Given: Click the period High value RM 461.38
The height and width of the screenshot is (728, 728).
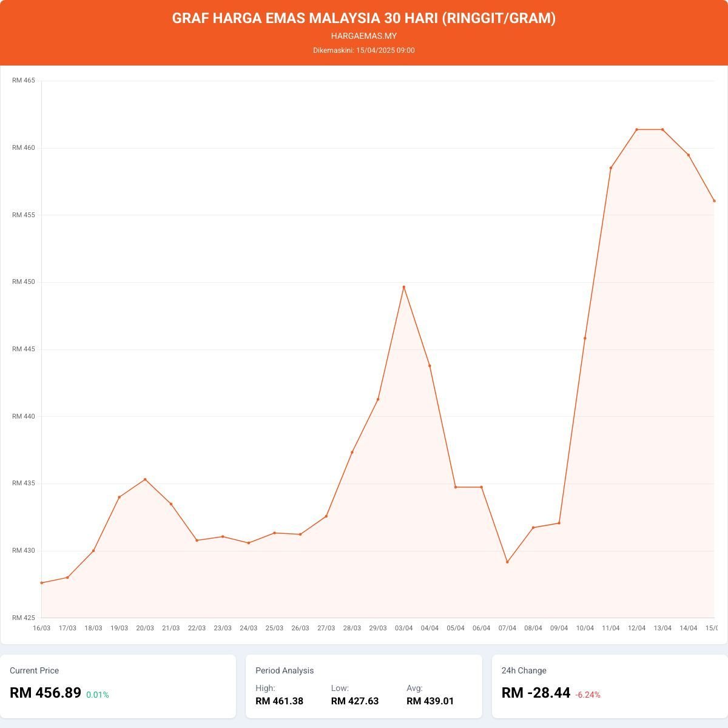Looking at the screenshot, I should coord(279,701).
